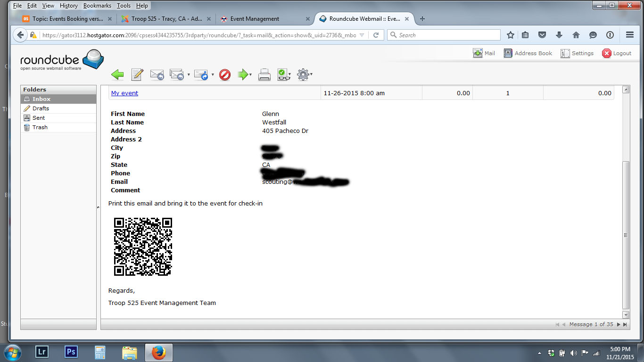Open Firefox Hello chat icon
The height and width of the screenshot is (362, 644).
point(593,35)
